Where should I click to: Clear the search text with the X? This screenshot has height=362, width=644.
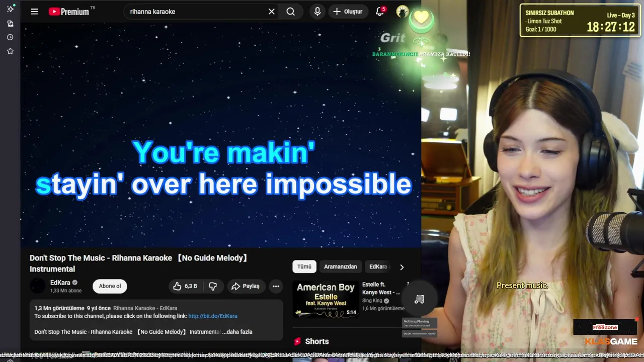click(271, 12)
